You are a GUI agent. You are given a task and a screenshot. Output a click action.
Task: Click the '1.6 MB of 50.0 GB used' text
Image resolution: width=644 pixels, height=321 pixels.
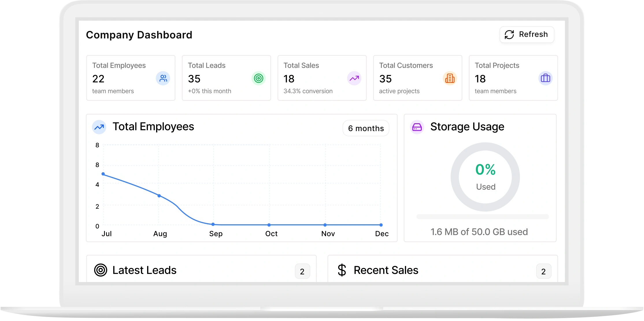pos(479,232)
